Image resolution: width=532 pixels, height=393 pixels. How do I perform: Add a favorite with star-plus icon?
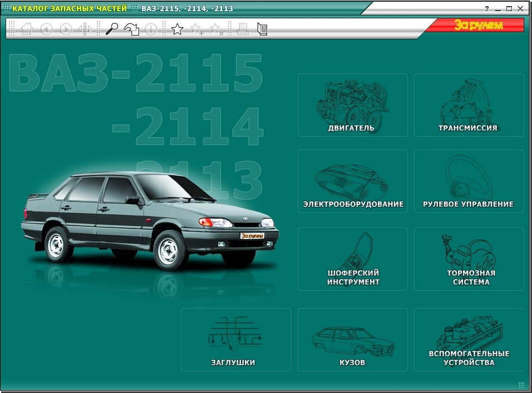coord(197,29)
